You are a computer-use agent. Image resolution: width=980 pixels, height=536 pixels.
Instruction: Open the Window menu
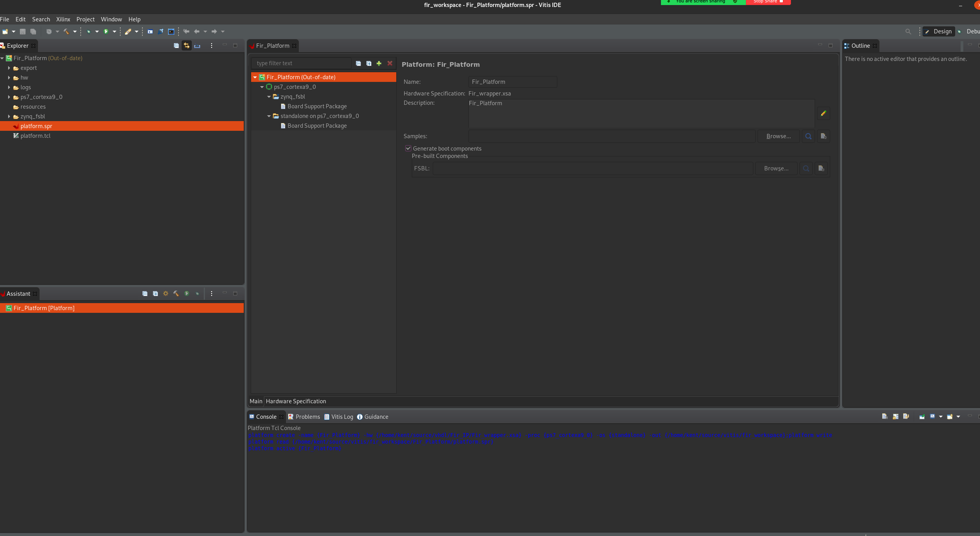[x=111, y=19]
